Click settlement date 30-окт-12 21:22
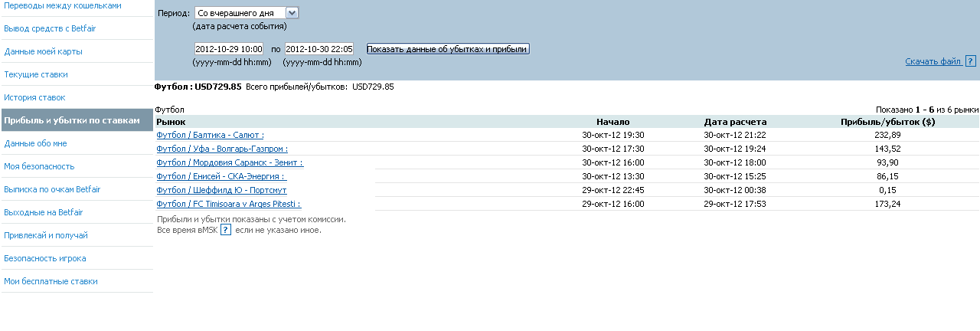The image size is (980, 331). point(735,135)
